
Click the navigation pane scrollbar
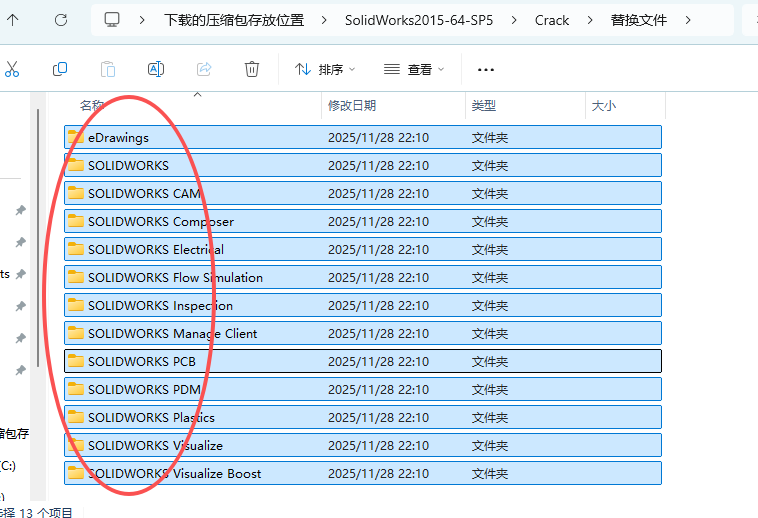coord(38,238)
